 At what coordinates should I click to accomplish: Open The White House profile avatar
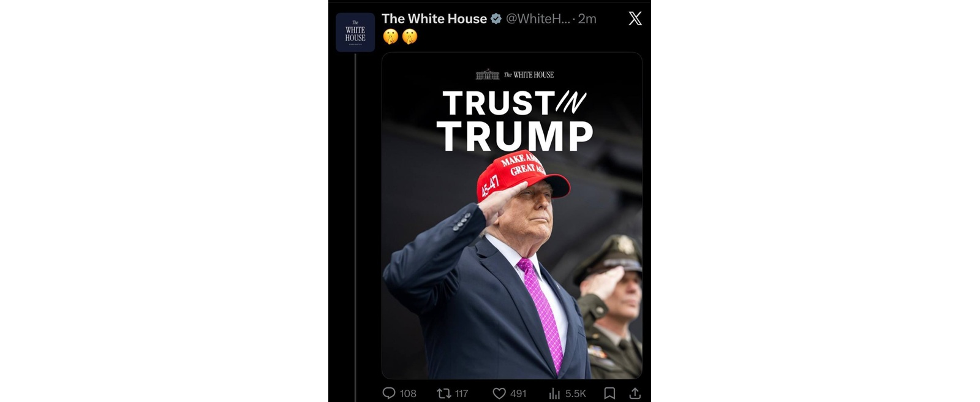[355, 32]
